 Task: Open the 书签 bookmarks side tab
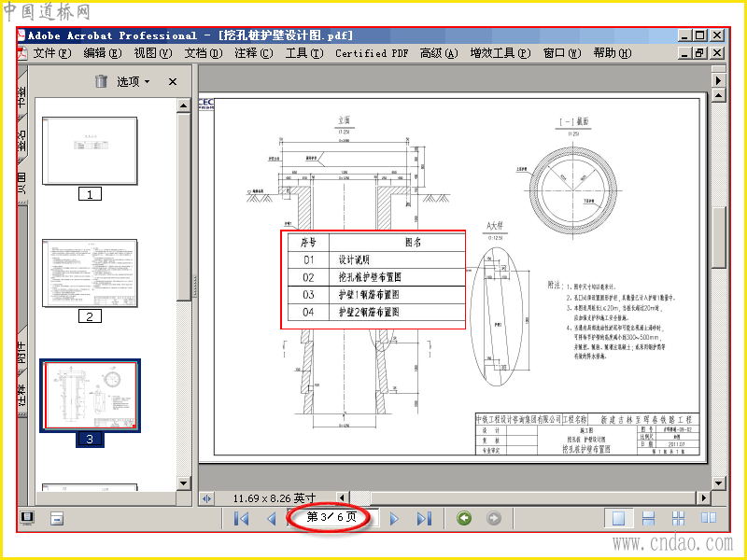tap(21, 95)
